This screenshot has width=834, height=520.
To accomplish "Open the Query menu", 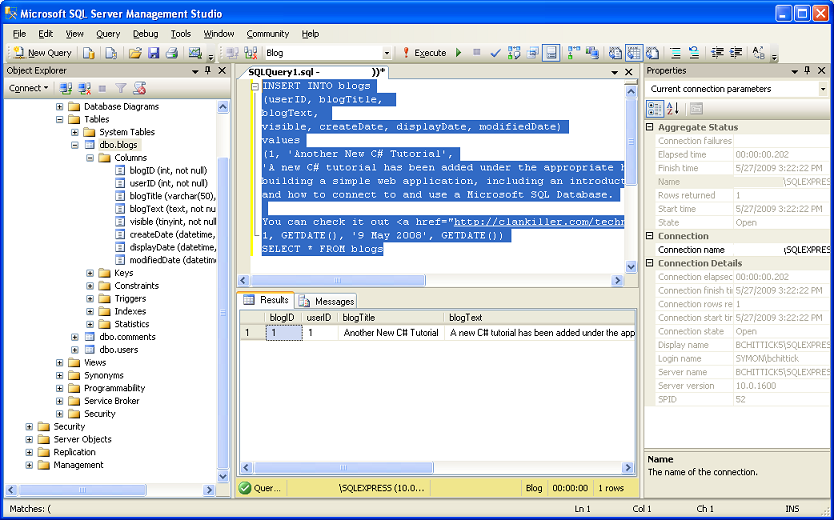I will [x=108, y=33].
